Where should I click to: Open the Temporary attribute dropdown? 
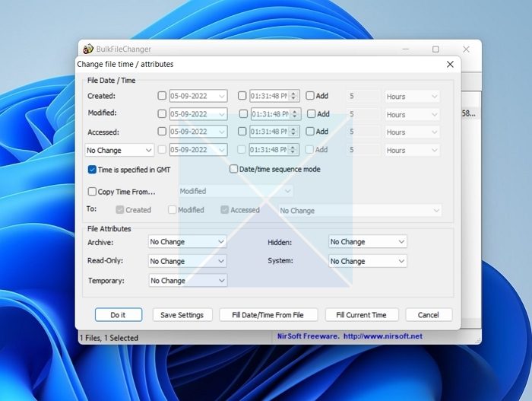(x=188, y=280)
